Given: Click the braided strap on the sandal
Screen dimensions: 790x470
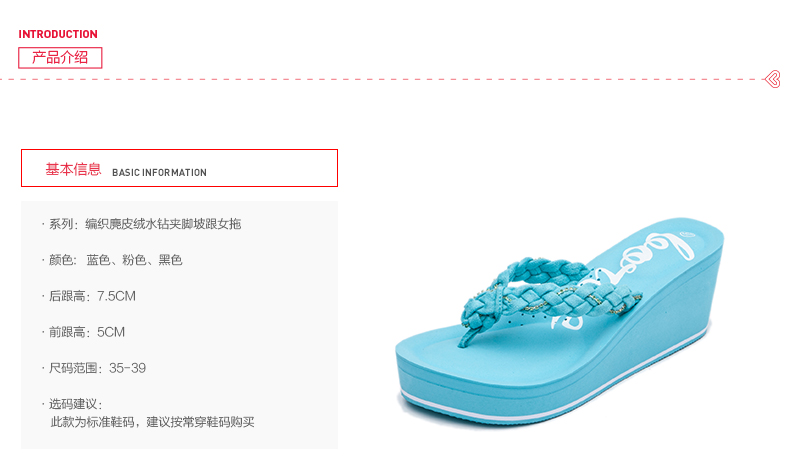Looking at the screenshot, I should 549,290.
